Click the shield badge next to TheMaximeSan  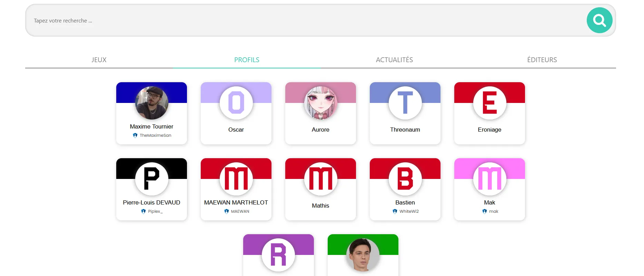[135, 135]
